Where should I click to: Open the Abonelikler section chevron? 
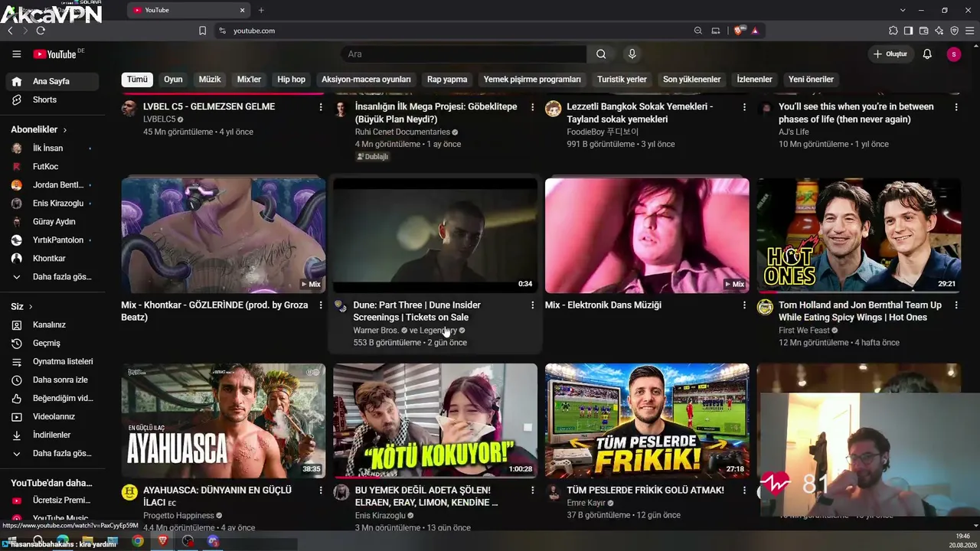point(65,130)
